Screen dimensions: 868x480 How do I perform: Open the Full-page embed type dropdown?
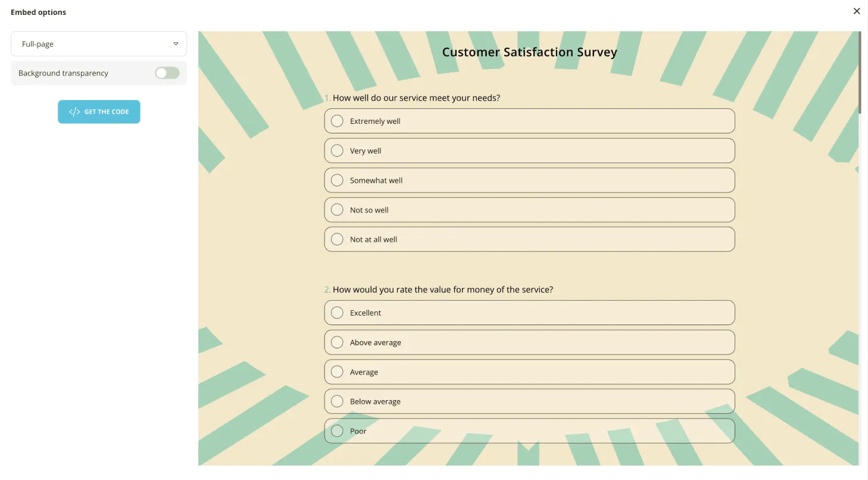coord(98,43)
